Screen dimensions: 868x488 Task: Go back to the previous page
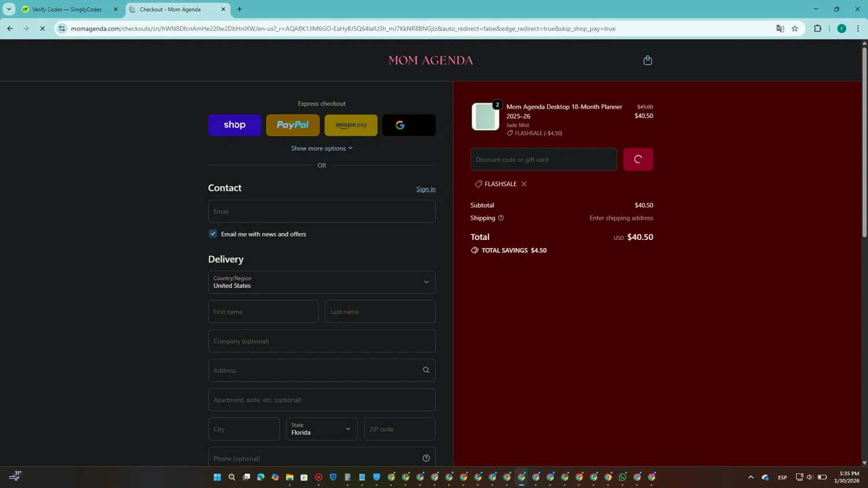pyautogui.click(x=10, y=28)
